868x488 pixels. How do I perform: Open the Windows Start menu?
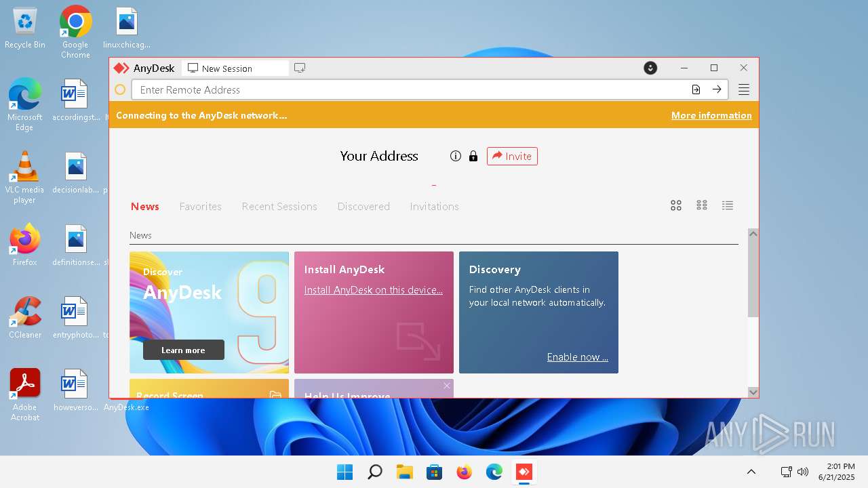point(344,472)
